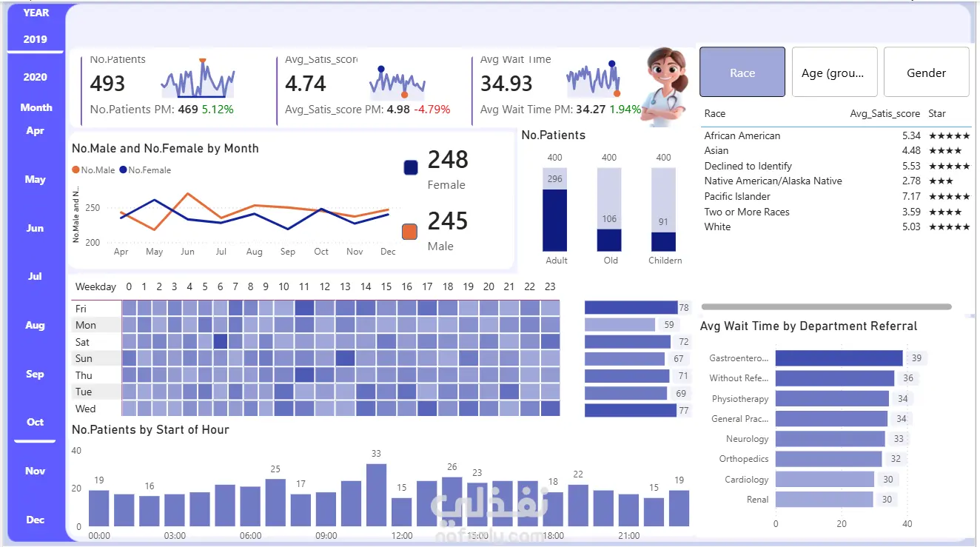Click the dark blue Female legend square
Viewport: 980px width, 547px height.
click(411, 168)
